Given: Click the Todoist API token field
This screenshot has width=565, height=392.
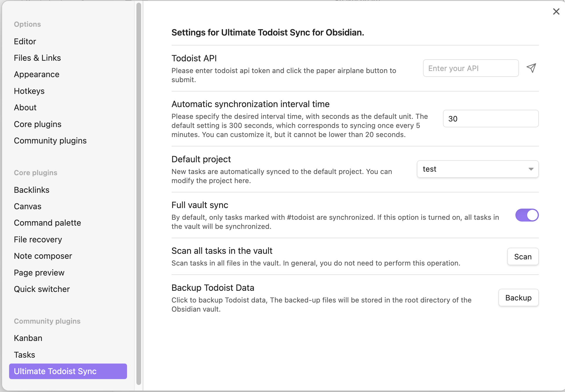Looking at the screenshot, I should [x=471, y=68].
